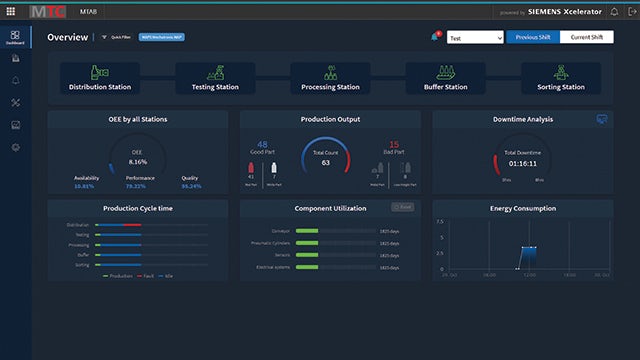Click the Fault legend entry
Viewport: 640px width, 360px height.
click(145, 276)
